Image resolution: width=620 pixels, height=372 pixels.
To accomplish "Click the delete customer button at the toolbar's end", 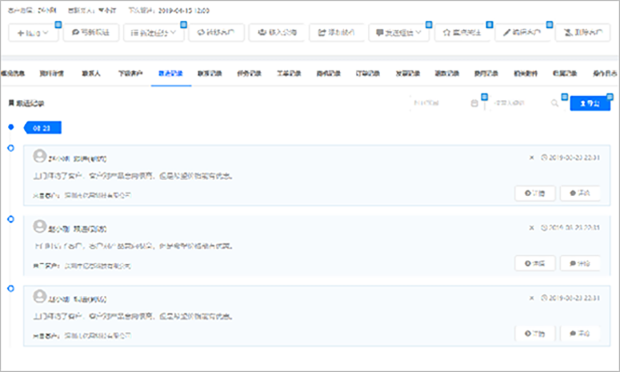I will pos(583,32).
